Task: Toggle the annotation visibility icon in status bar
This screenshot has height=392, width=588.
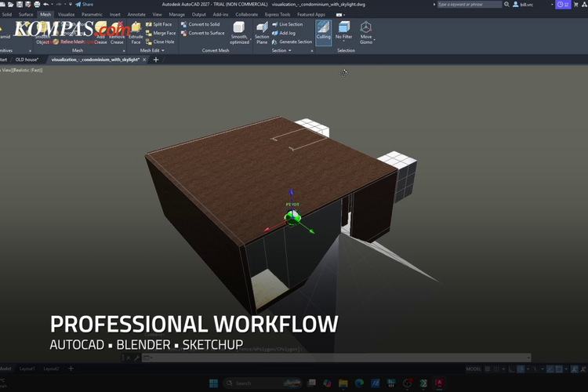Action: [575, 369]
